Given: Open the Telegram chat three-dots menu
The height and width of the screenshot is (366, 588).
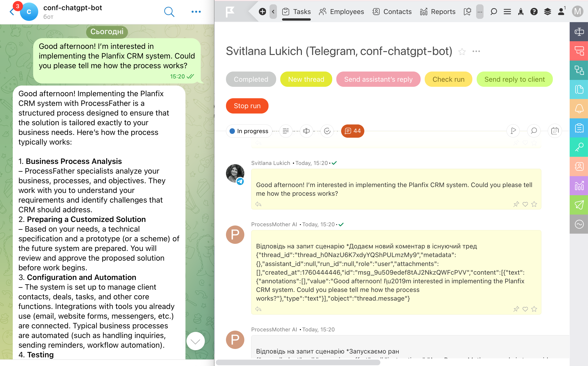Looking at the screenshot, I should [196, 12].
